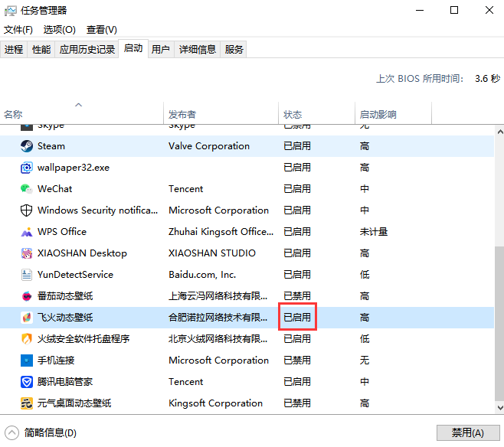Click publisher 北京火绒网络科技有限...
This screenshot has height=447, width=504.
click(x=218, y=339)
